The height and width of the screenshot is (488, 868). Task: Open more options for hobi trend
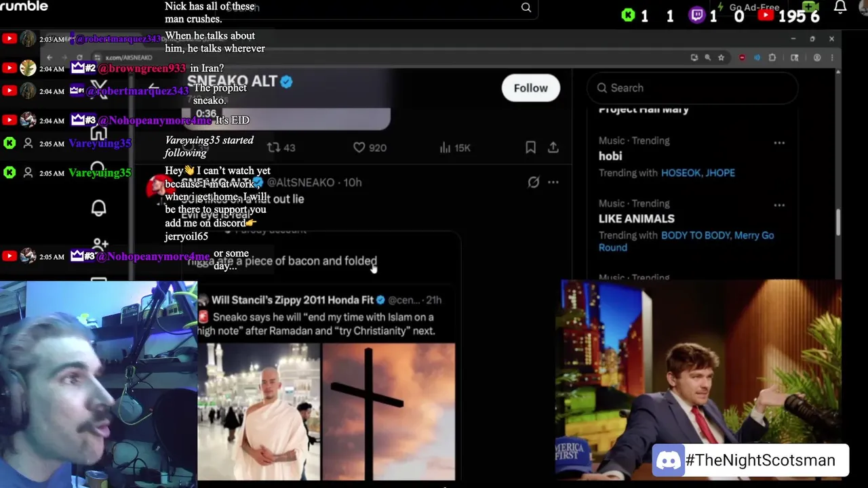pyautogui.click(x=779, y=143)
